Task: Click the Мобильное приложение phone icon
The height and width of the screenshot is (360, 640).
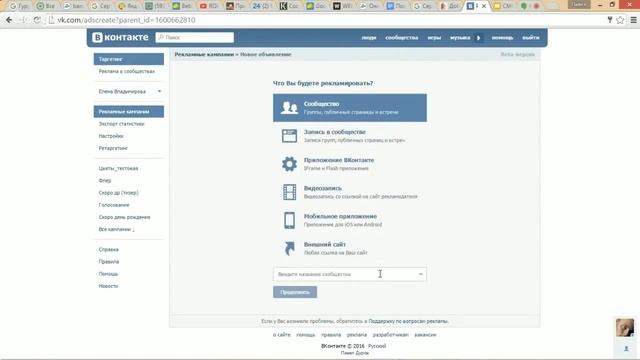Action: pos(289,220)
